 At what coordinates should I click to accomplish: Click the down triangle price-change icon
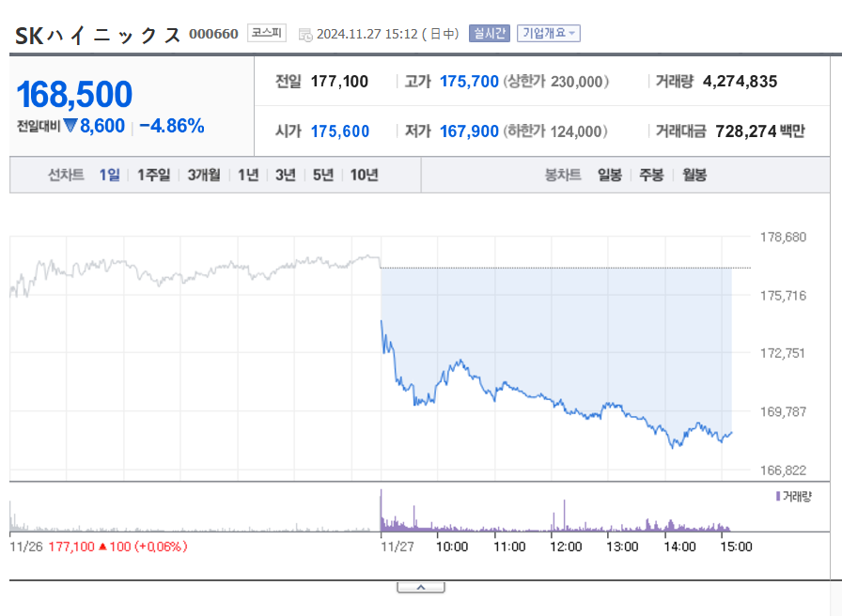click(x=70, y=126)
